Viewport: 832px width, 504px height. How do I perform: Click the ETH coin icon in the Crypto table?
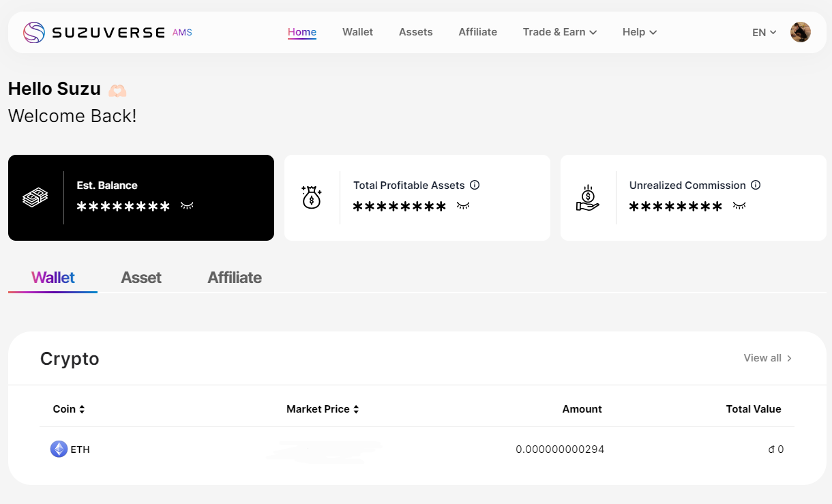[x=58, y=449]
